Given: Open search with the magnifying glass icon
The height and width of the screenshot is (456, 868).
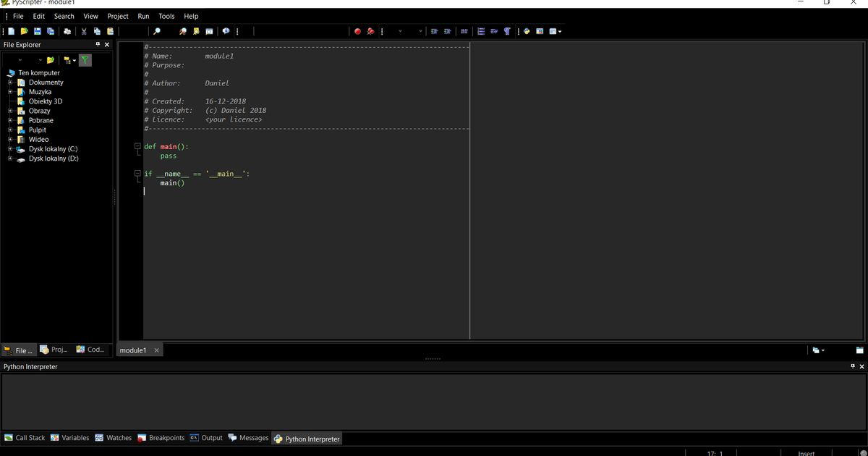Looking at the screenshot, I should (x=156, y=31).
